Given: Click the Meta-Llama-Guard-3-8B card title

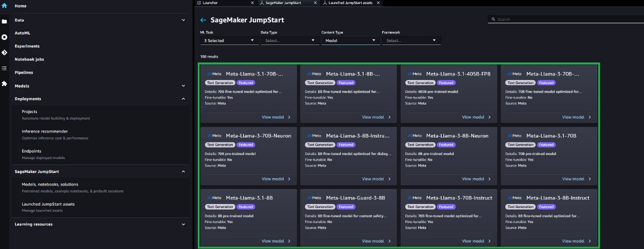Looking at the screenshot, I should click(356, 197).
